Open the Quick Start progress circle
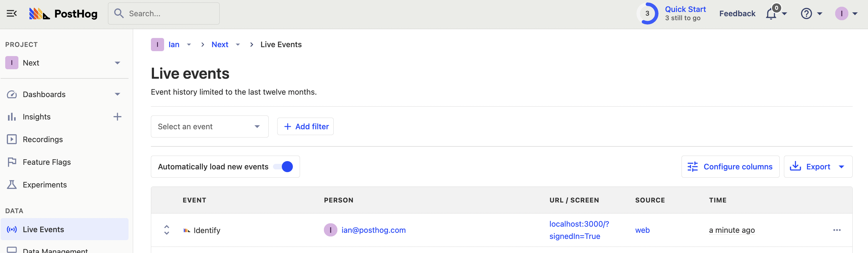The height and width of the screenshot is (253, 868). tap(647, 13)
